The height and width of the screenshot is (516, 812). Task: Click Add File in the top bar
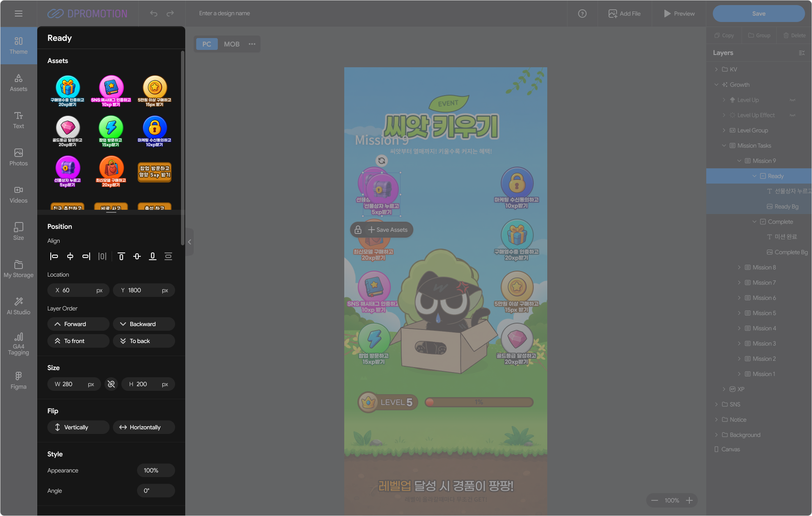[625, 14]
